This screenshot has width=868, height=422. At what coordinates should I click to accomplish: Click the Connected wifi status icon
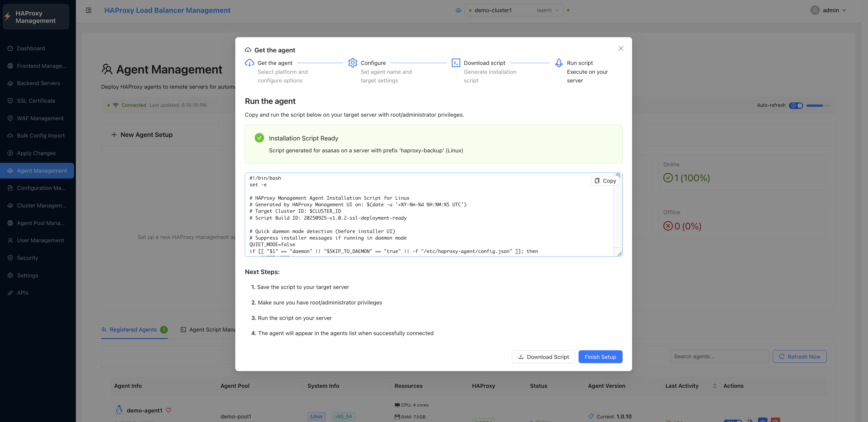click(116, 105)
